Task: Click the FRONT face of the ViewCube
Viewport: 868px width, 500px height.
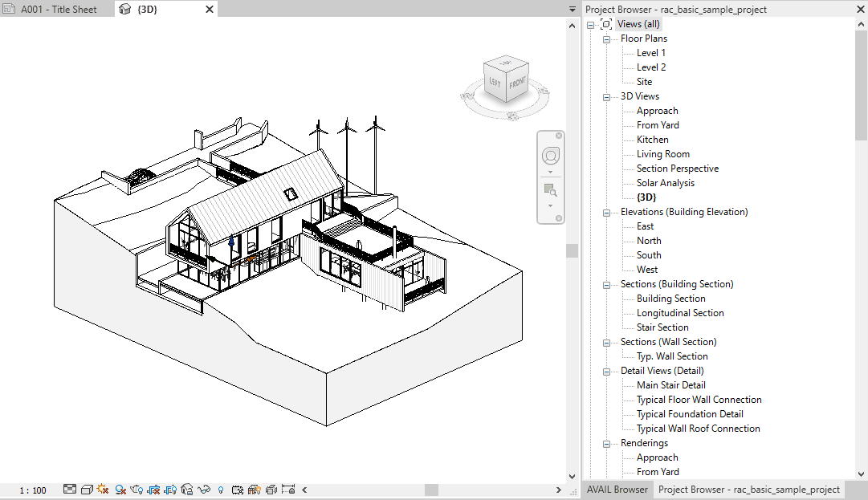Action: click(x=517, y=84)
